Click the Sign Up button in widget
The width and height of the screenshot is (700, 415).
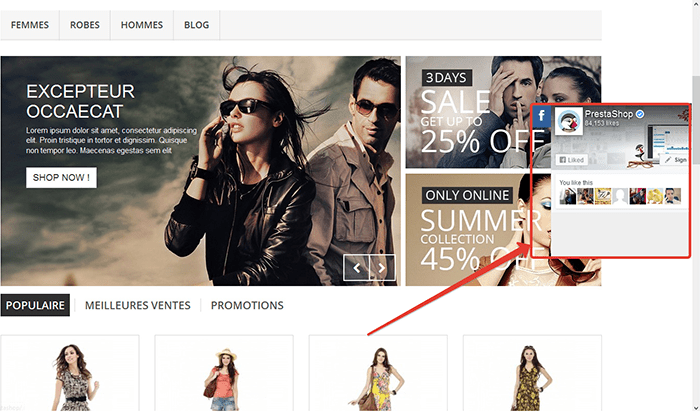(675, 160)
